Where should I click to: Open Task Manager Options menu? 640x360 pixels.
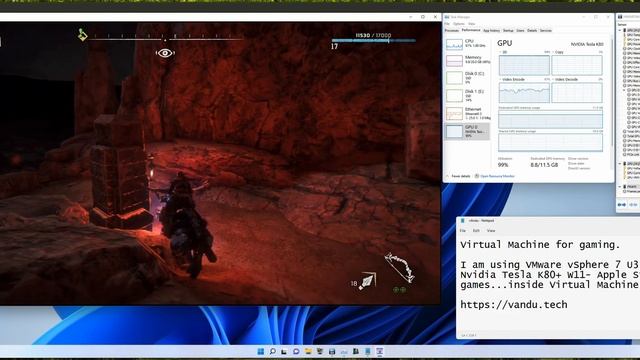[459, 24]
